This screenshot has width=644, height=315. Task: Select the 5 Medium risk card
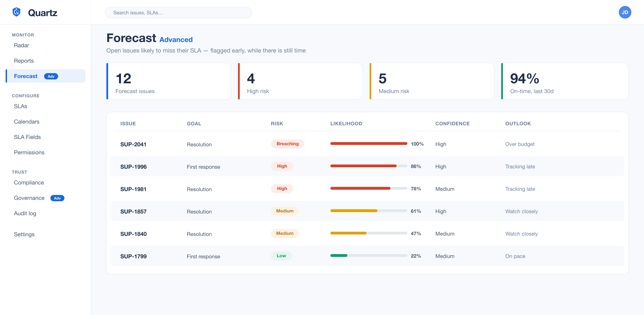[432, 81]
